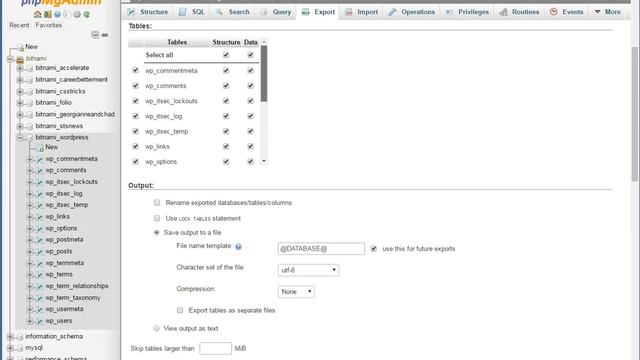
Task: Click the Home icon under the phpMyAdmin logo
Action: [38, 14]
